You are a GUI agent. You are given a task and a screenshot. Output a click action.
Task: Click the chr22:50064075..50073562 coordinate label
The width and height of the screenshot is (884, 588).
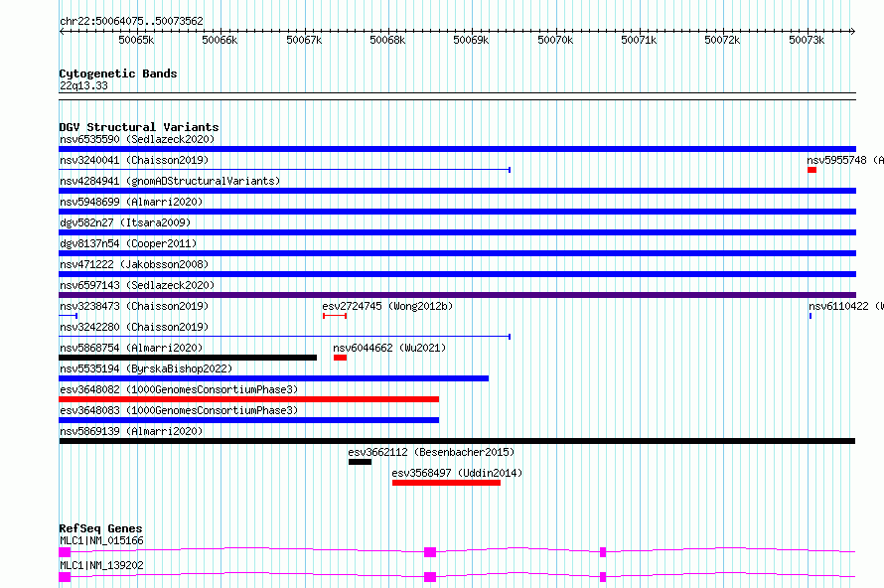(131, 21)
